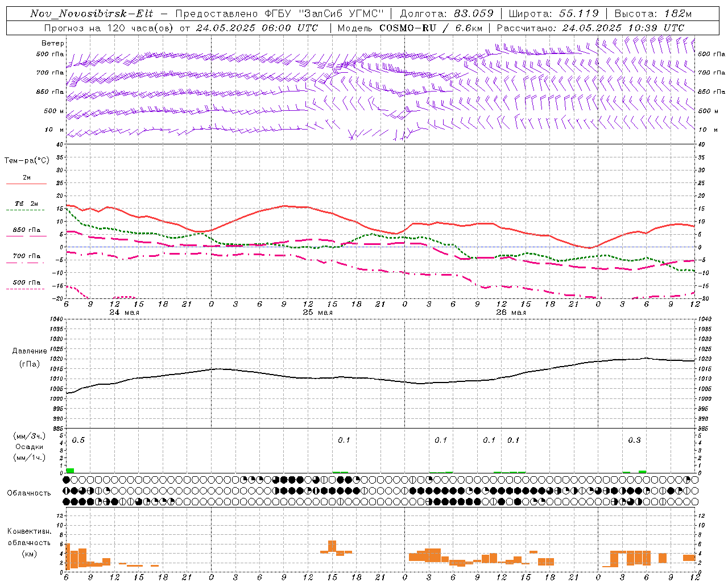
Task: Click the 24 мая date label
Action: tap(125, 313)
